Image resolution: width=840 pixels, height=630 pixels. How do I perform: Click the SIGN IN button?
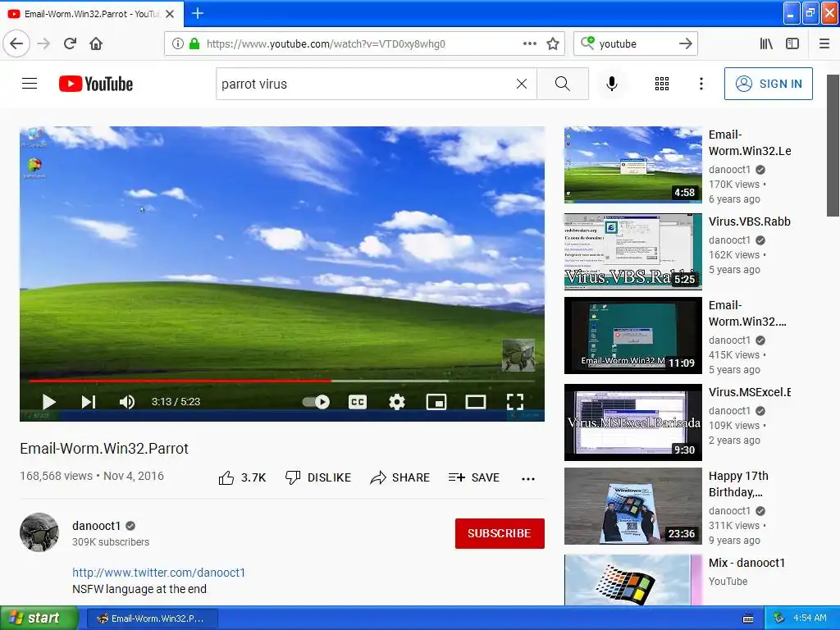768,84
